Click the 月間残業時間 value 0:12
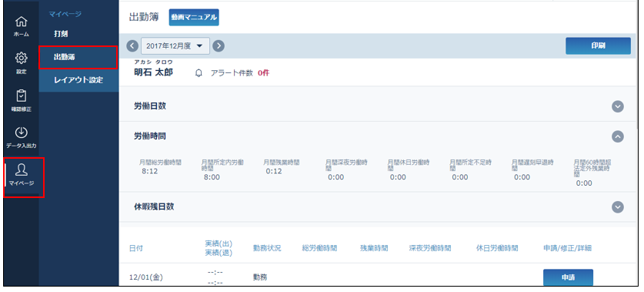This screenshot has width=644, height=292. [x=274, y=171]
